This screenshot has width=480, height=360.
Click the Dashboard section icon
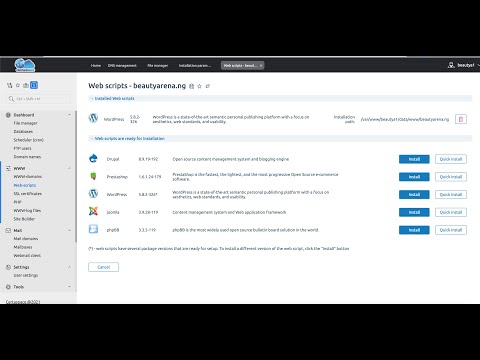tap(8, 115)
